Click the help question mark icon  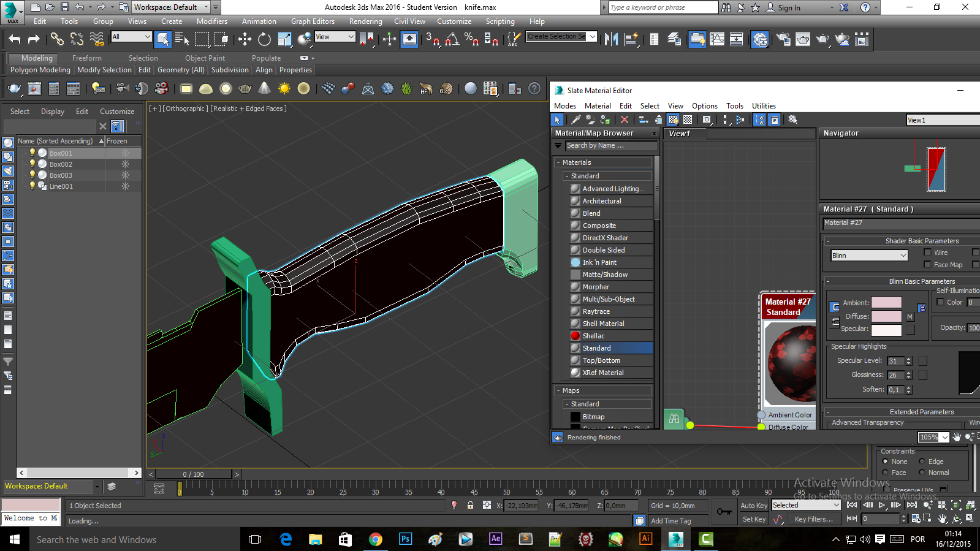point(534,89)
